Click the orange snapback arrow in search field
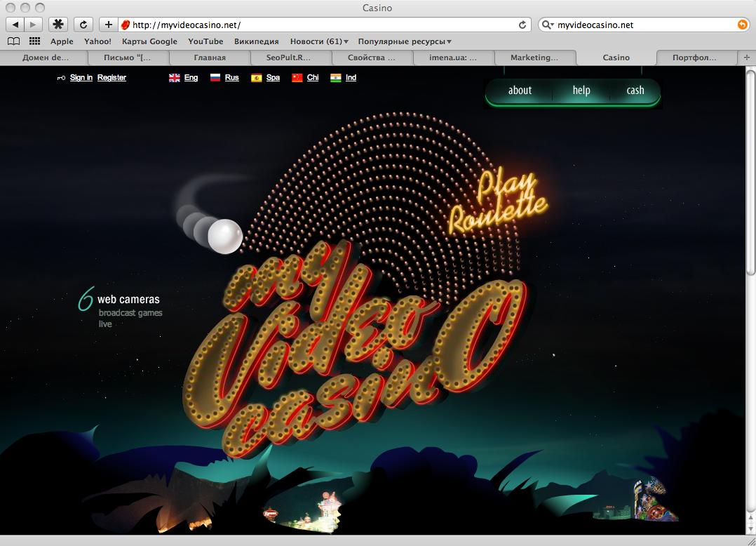The height and width of the screenshot is (546, 756). pos(743,25)
